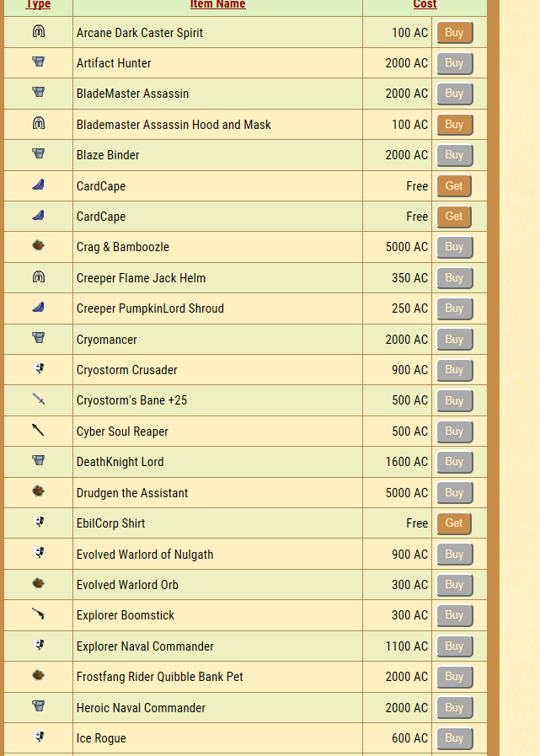Get the free EbilCorp Shirt
Viewport: 540px width, 756px height.
[454, 523]
